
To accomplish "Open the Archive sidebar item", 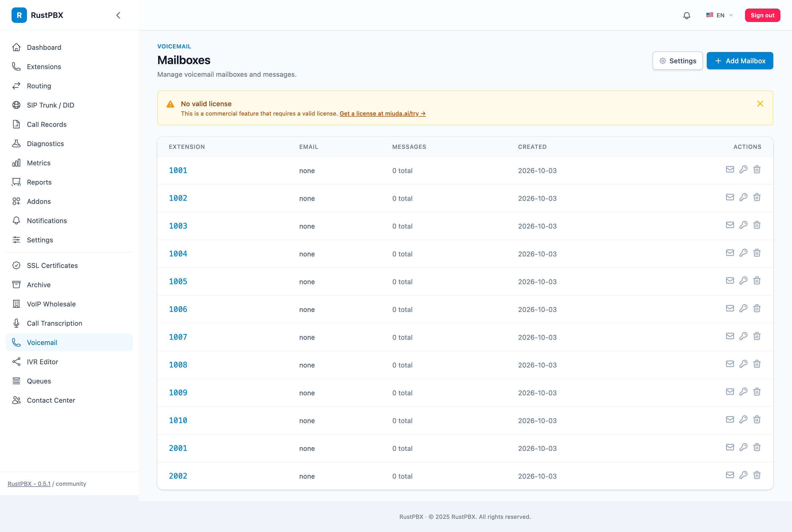I will 69,285.
